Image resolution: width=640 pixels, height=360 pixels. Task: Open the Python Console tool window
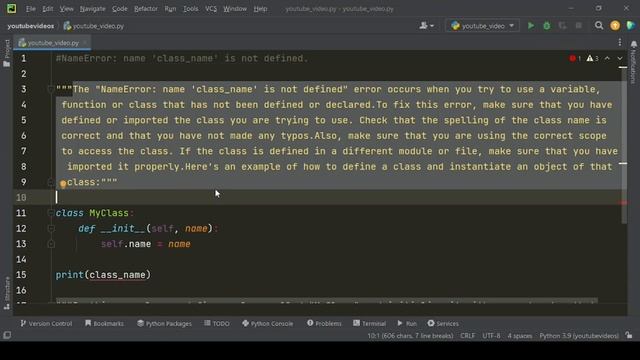click(x=268, y=323)
